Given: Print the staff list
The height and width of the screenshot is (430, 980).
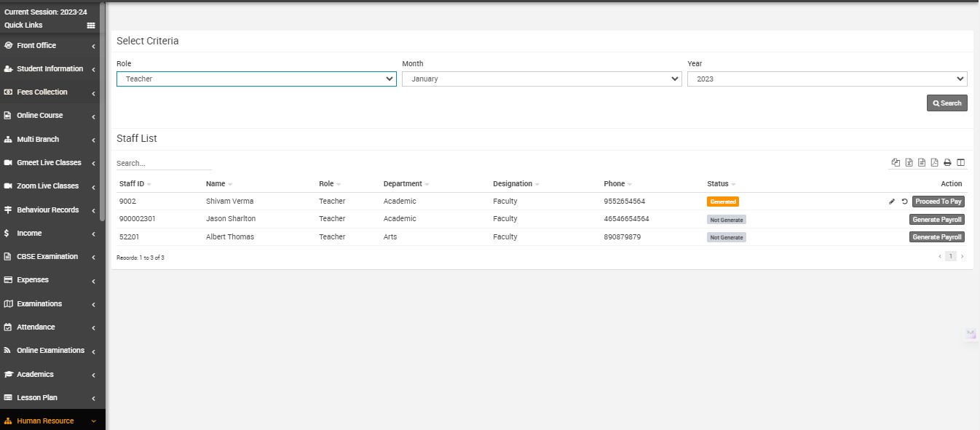Looking at the screenshot, I should [x=947, y=163].
